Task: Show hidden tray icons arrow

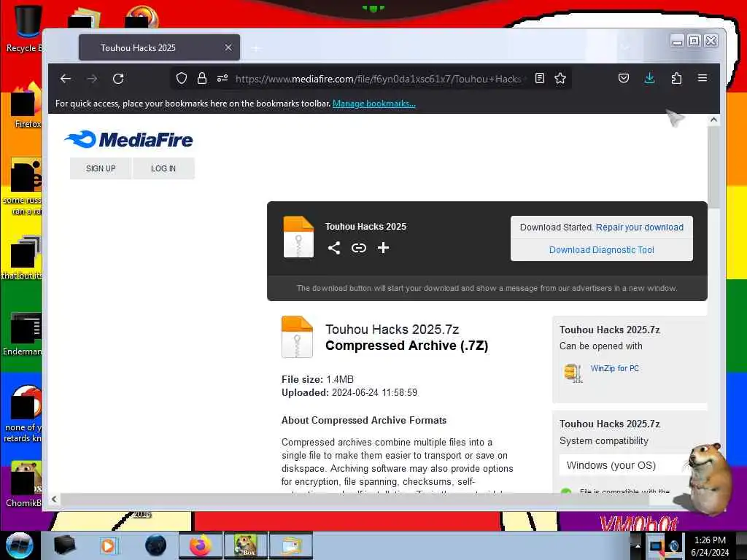Action: point(637,545)
